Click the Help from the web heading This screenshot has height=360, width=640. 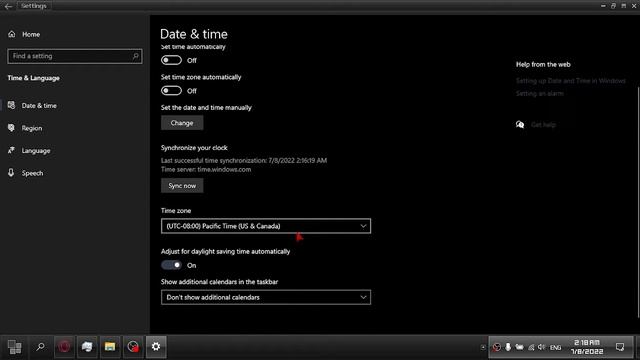543,64
